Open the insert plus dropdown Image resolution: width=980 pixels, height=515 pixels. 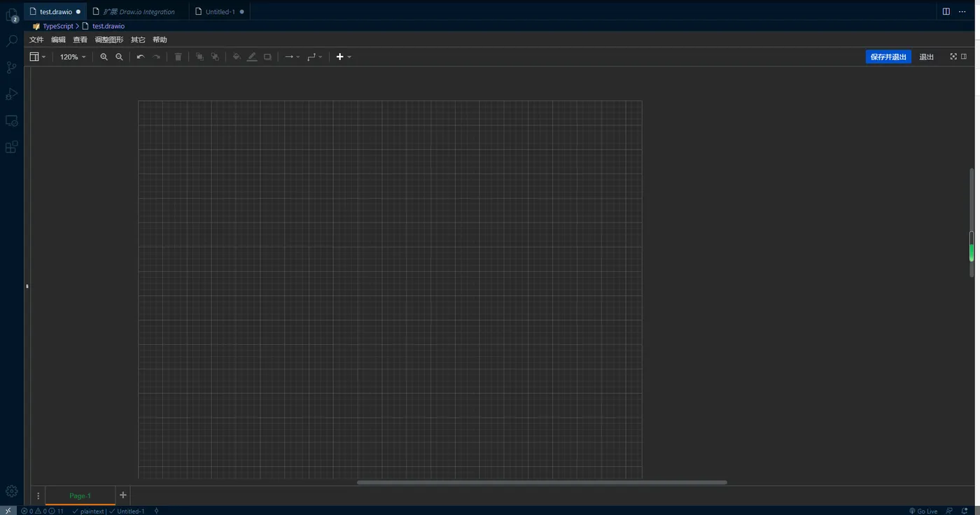[344, 57]
